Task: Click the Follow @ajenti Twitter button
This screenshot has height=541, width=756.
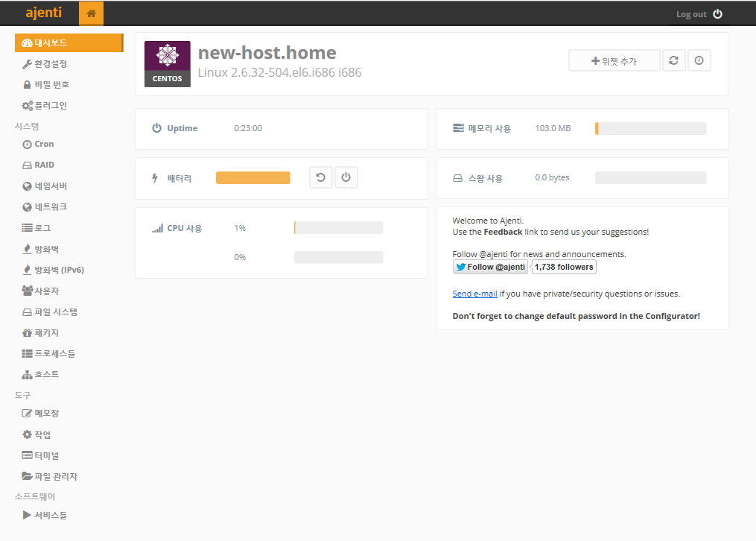Action: tap(490, 267)
